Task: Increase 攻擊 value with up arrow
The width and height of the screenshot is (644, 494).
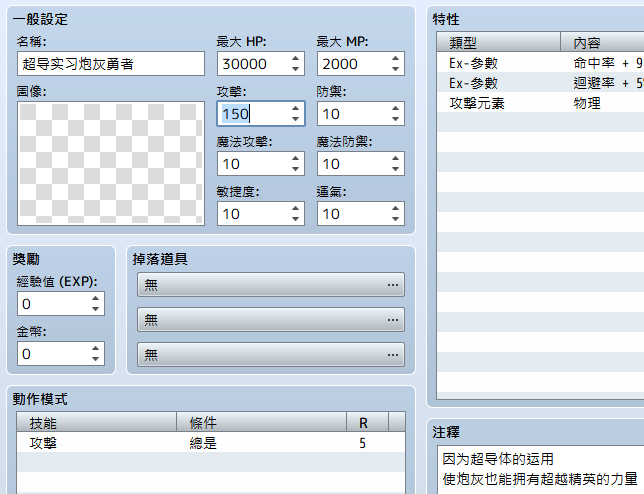Action: (x=295, y=108)
